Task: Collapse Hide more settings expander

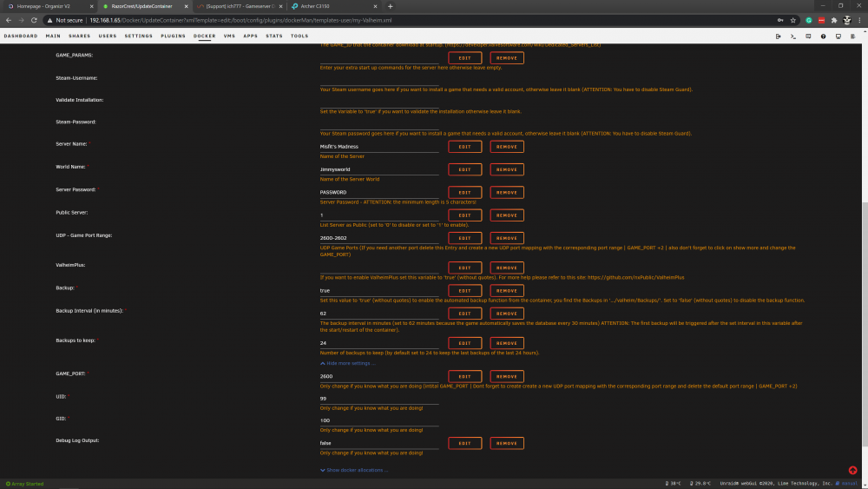Action: (x=348, y=363)
